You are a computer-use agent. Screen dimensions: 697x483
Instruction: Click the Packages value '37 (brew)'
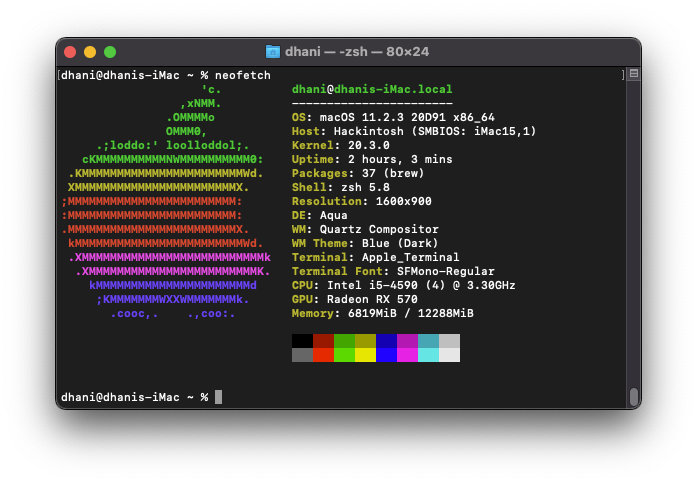393,173
